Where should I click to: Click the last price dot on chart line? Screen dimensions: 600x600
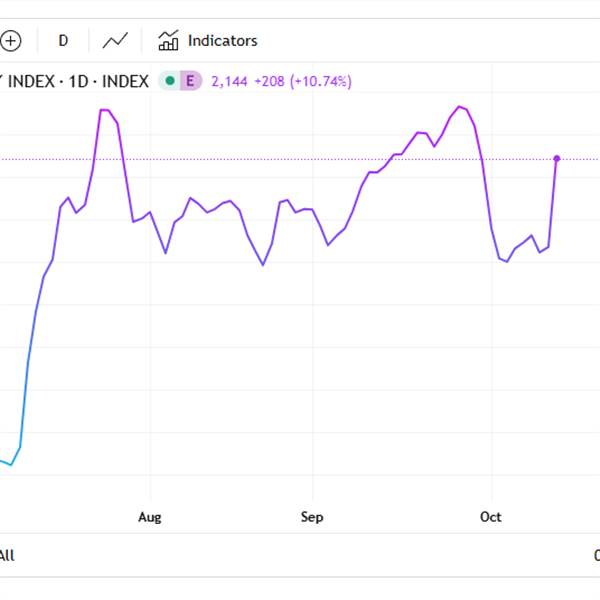tap(556, 158)
